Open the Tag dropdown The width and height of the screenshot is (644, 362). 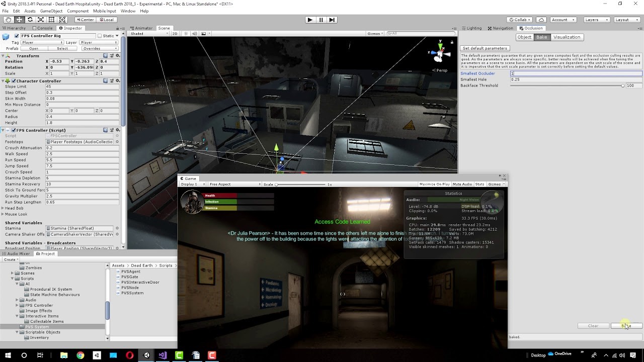coord(42,42)
